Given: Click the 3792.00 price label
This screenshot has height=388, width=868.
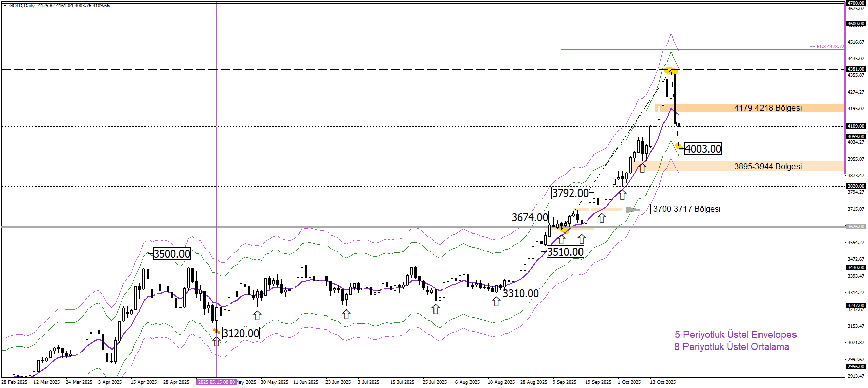Looking at the screenshot, I should 570,193.
